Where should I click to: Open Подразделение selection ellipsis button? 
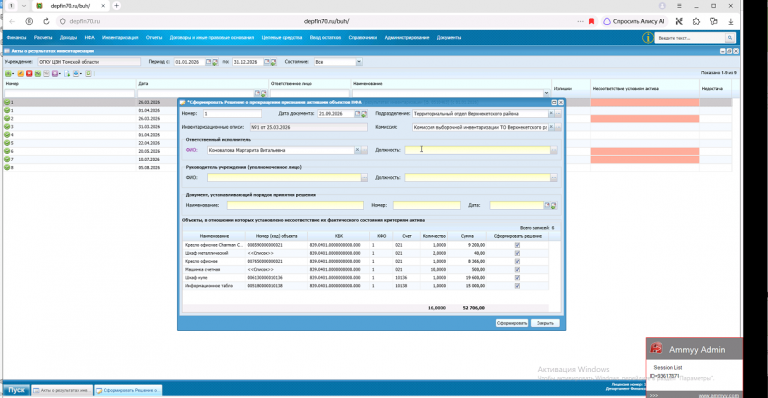click(x=558, y=114)
